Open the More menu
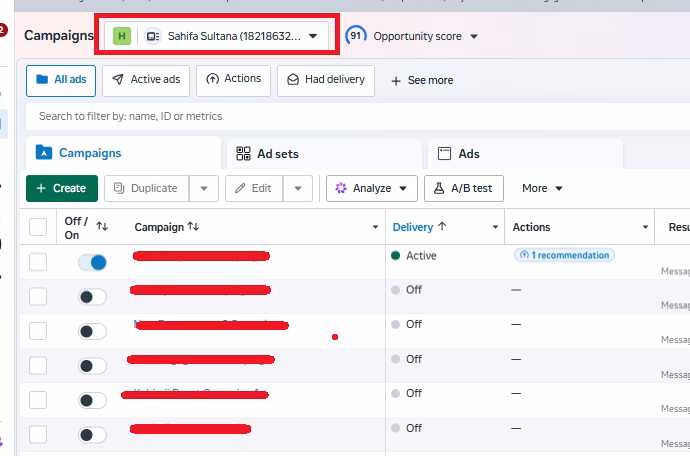The height and width of the screenshot is (456, 690). coord(542,188)
